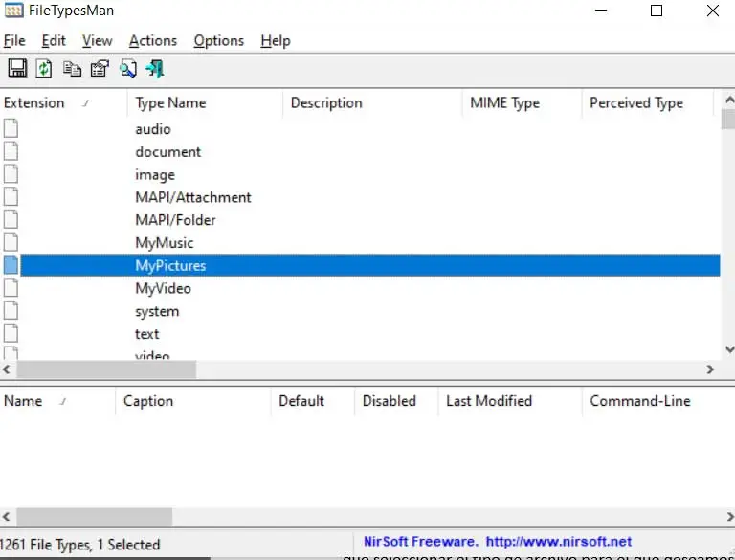Click the upper list scroll left arrow
Image resolution: width=735 pixels, height=560 pixels.
tap(7, 370)
